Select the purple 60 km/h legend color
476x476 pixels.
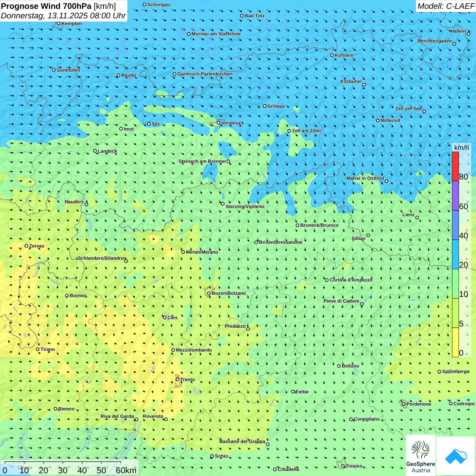coord(455,196)
